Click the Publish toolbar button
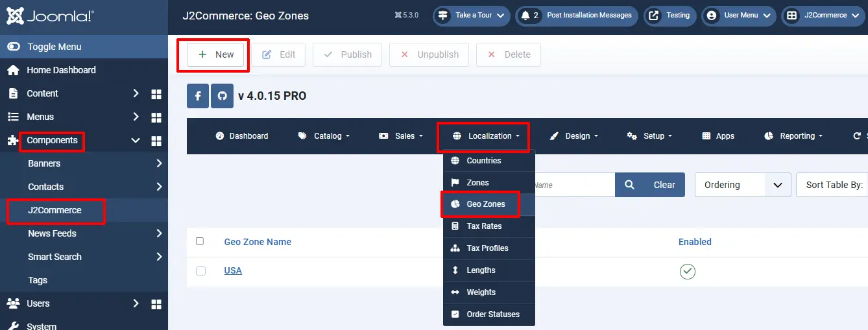The height and width of the screenshot is (330, 868). pyautogui.click(x=347, y=54)
